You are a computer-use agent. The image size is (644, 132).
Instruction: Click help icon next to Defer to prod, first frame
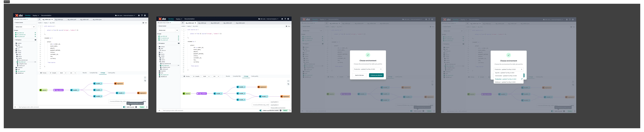click(136, 107)
